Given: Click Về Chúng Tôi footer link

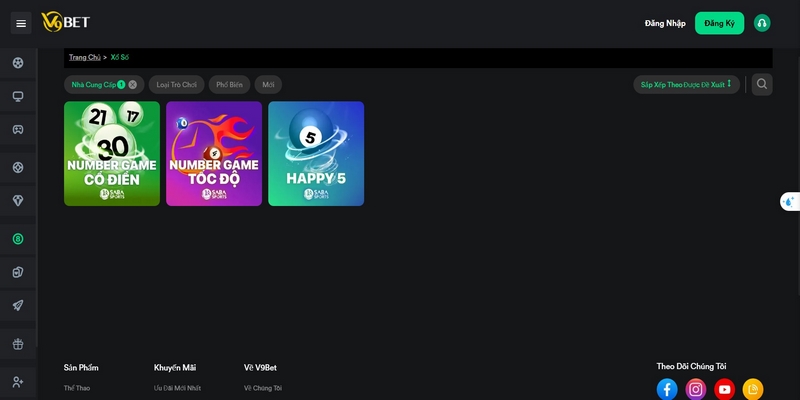Looking at the screenshot, I should click(263, 388).
